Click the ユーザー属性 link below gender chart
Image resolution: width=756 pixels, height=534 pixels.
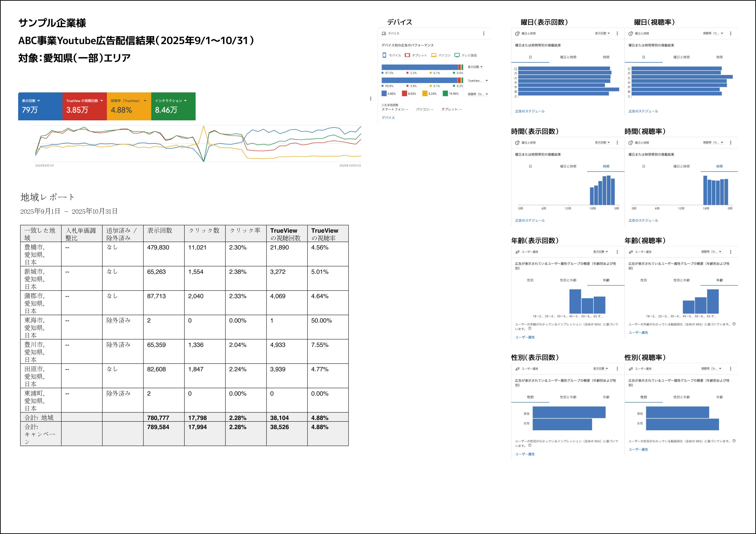click(525, 454)
